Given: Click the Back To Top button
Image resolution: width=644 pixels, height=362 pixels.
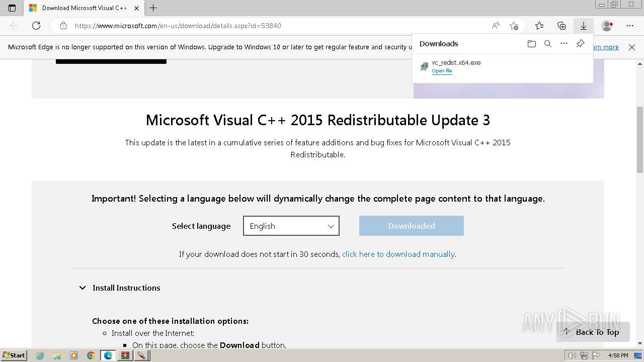Looking at the screenshot, I should tap(593, 332).
